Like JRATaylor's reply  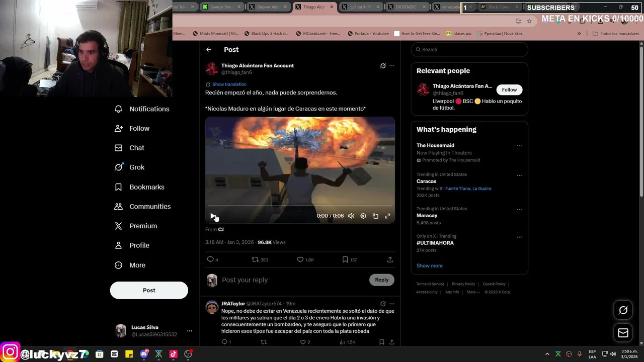(x=303, y=342)
